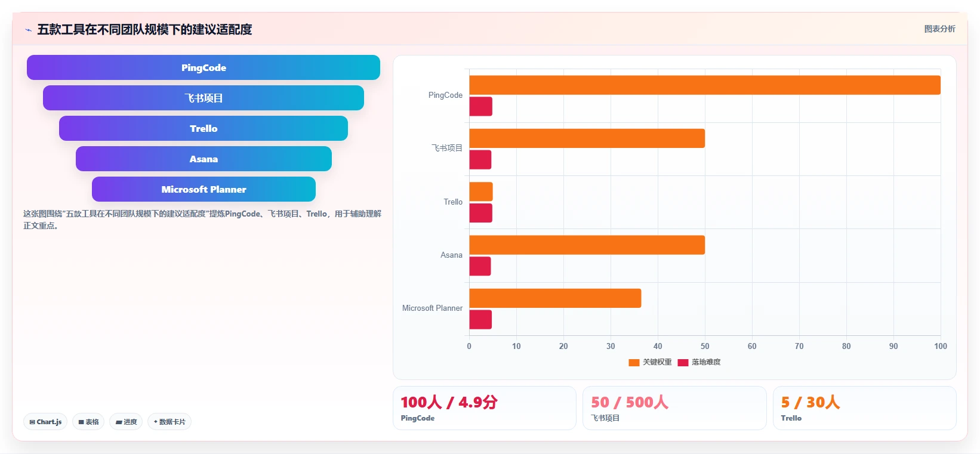Click the 飞书项目 funnel bar

pos(204,98)
